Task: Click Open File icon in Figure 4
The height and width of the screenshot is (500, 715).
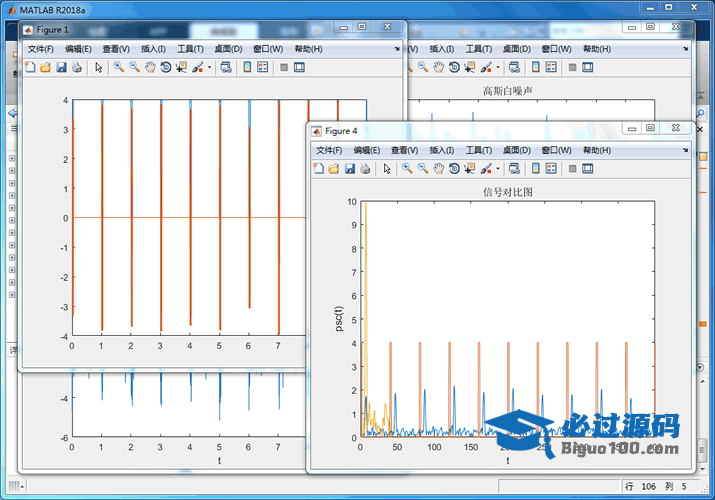Action: coord(334,168)
